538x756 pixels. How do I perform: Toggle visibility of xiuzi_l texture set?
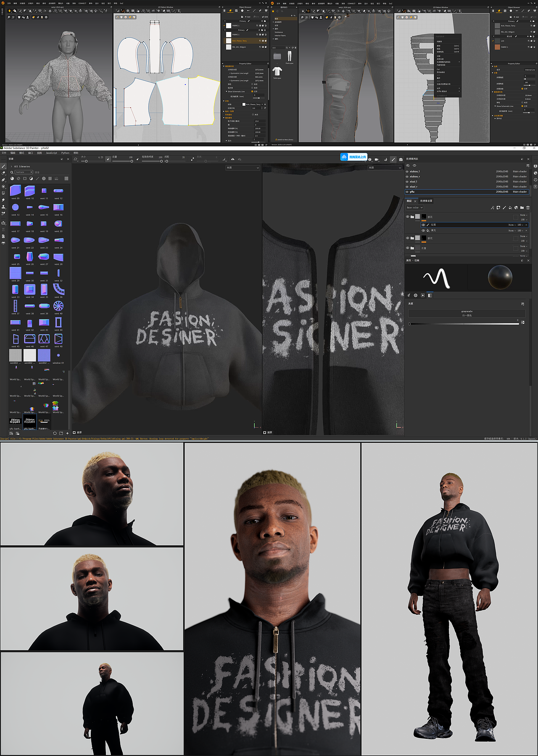pos(407,182)
